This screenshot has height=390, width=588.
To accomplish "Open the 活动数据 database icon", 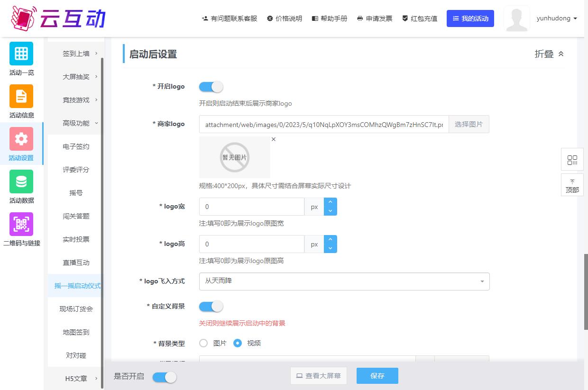I will (21, 181).
